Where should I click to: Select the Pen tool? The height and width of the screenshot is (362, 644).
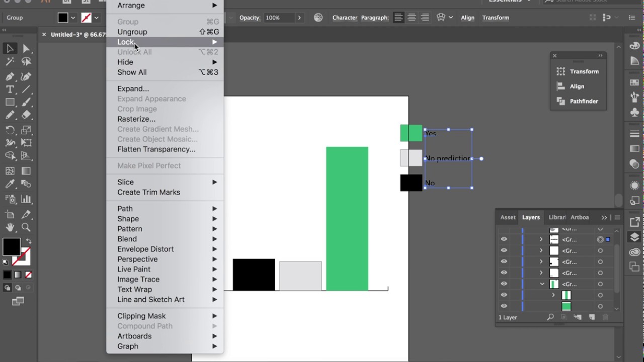[10, 76]
